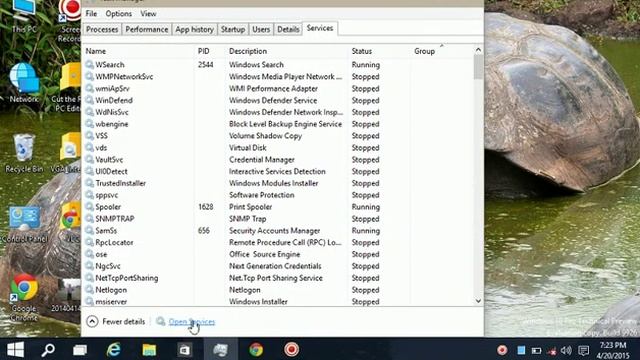The height and width of the screenshot is (360, 640).
Task: Select the SNMPTRAP service icon
Action: click(x=89, y=218)
